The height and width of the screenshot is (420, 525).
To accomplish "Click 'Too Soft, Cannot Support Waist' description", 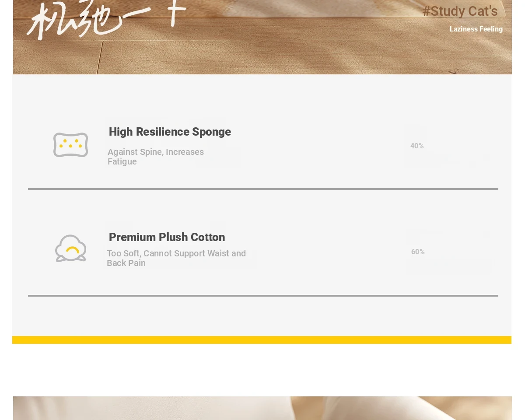I will pos(176,258).
